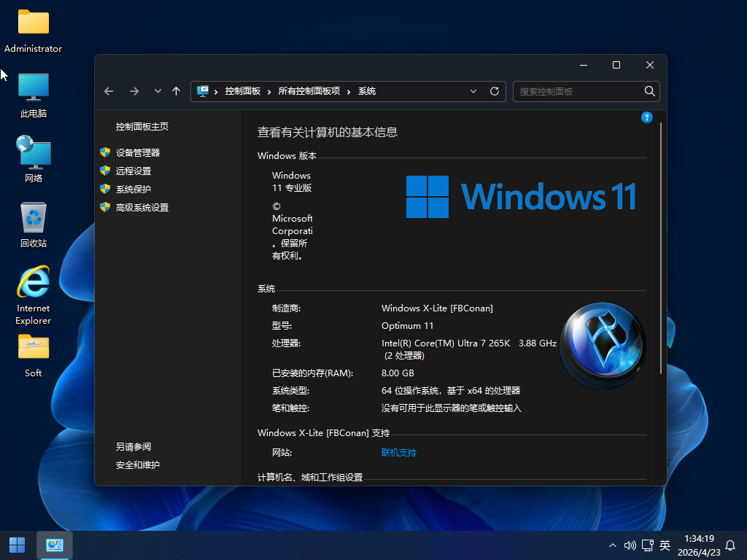The height and width of the screenshot is (560, 747).
Task: Open 设备管理器 from the sidebar
Action: coord(138,153)
